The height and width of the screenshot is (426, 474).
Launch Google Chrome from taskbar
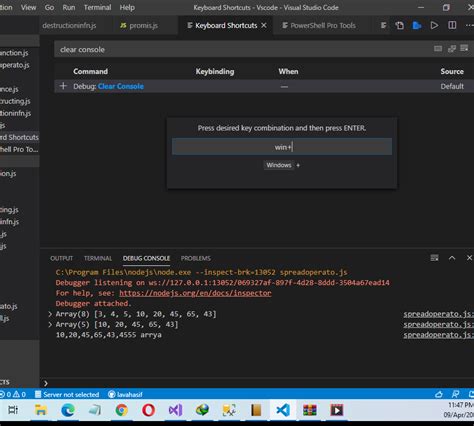tap(122, 410)
